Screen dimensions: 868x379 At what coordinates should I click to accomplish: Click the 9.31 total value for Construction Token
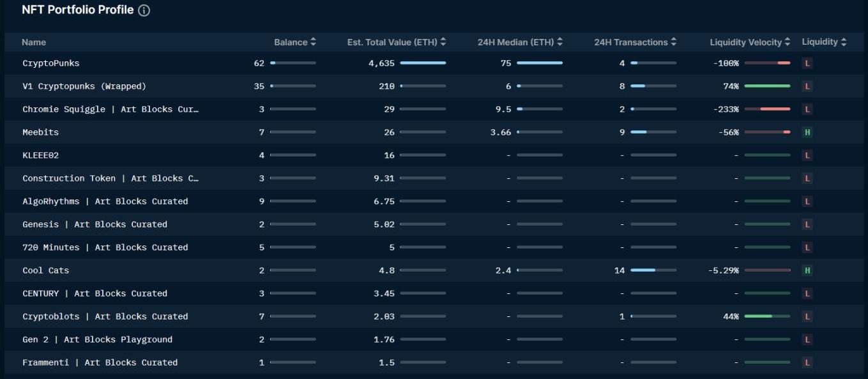(x=384, y=178)
